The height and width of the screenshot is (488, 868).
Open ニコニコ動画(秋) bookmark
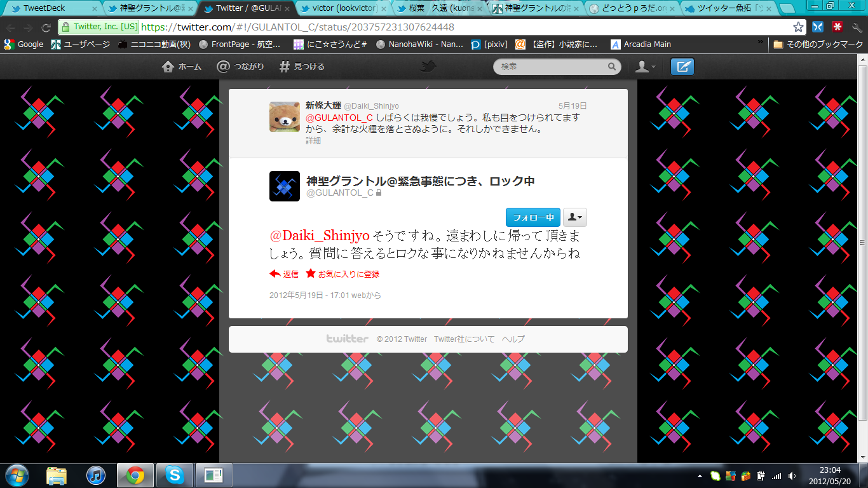pyautogui.click(x=154, y=44)
